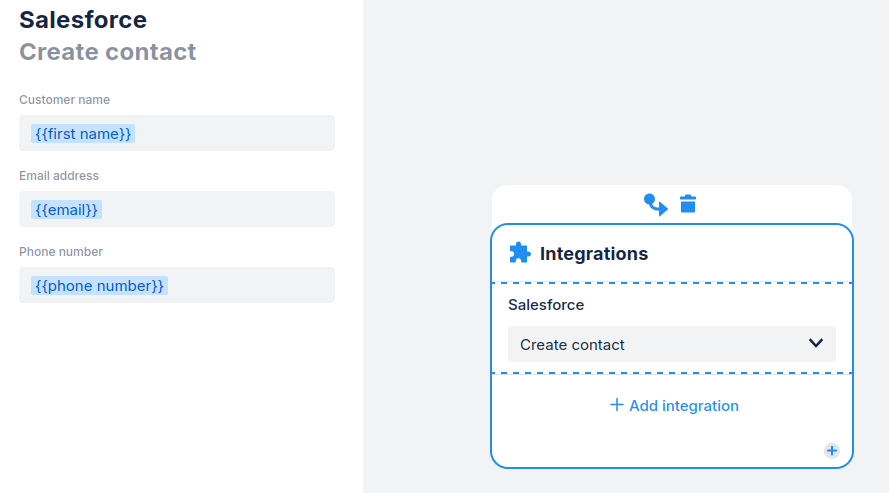Click the Salesforce label inside the block
Screen dimensions: 889x493
coord(546,305)
